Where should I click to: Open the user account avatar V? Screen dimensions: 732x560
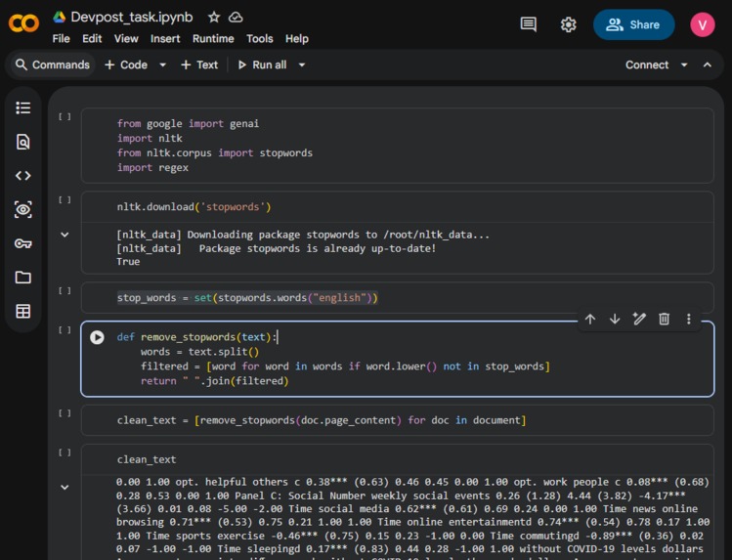click(x=702, y=24)
